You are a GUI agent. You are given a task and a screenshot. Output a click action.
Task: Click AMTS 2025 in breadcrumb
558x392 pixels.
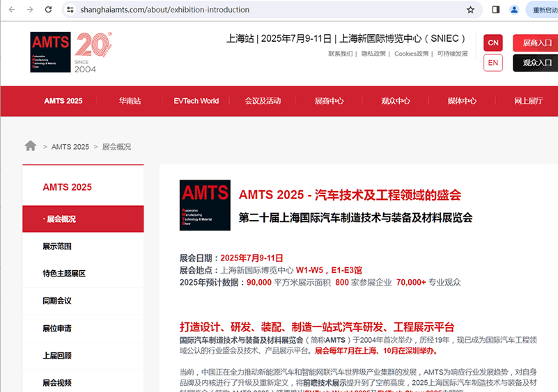coord(70,147)
